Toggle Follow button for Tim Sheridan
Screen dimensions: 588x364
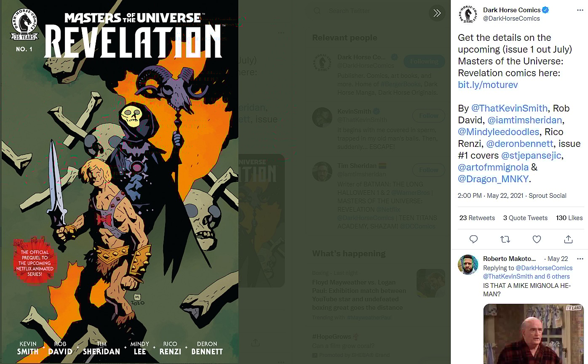click(429, 170)
